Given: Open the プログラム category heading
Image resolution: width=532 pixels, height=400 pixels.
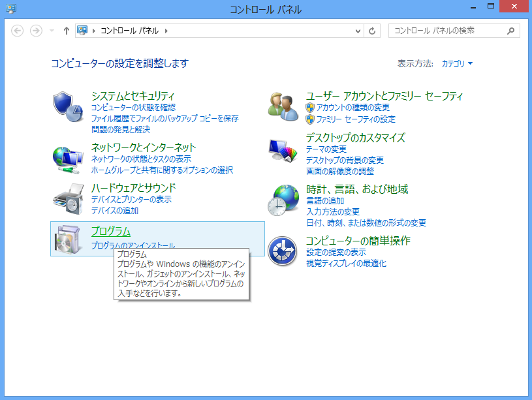Looking at the screenshot, I should (x=111, y=231).
